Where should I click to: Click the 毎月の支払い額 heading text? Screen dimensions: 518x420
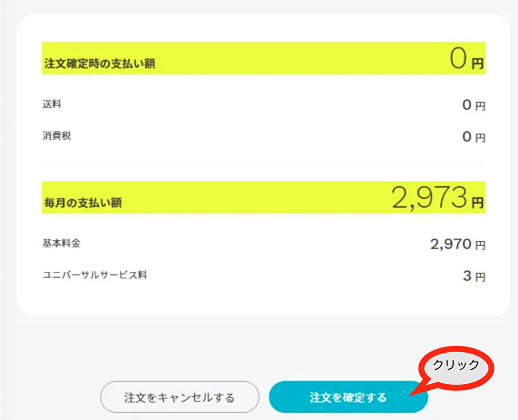pyautogui.click(x=83, y=202)
